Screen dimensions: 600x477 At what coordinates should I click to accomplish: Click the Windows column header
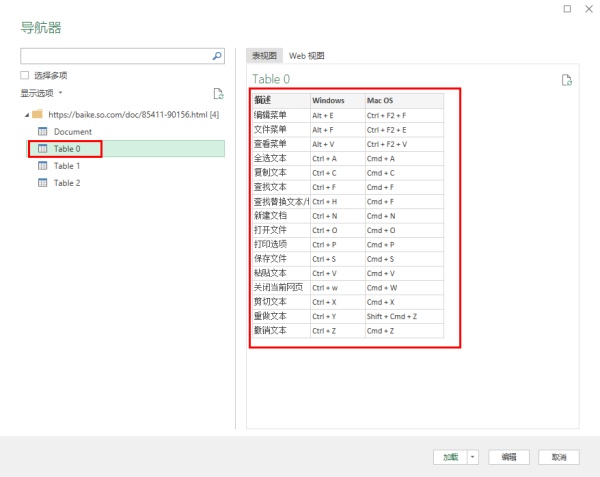[x=338, y=100]
